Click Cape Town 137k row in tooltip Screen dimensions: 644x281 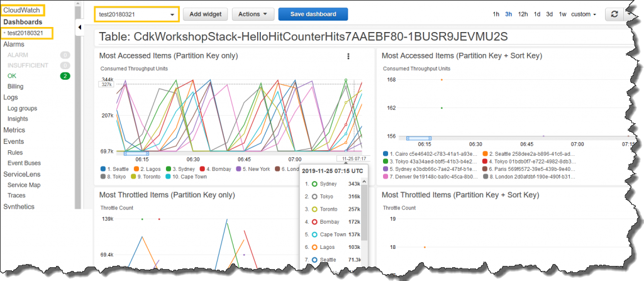coord(332,234)
